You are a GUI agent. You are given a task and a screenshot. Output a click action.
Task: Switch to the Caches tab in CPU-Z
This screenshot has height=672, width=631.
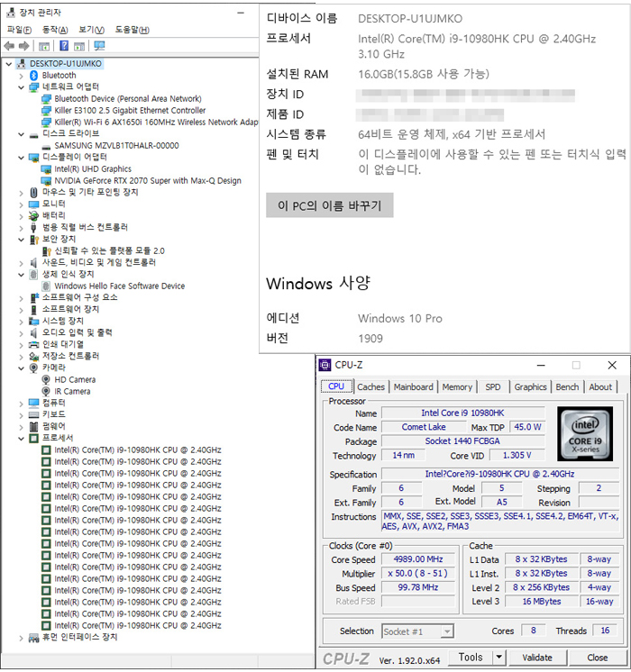coord(371,387)
